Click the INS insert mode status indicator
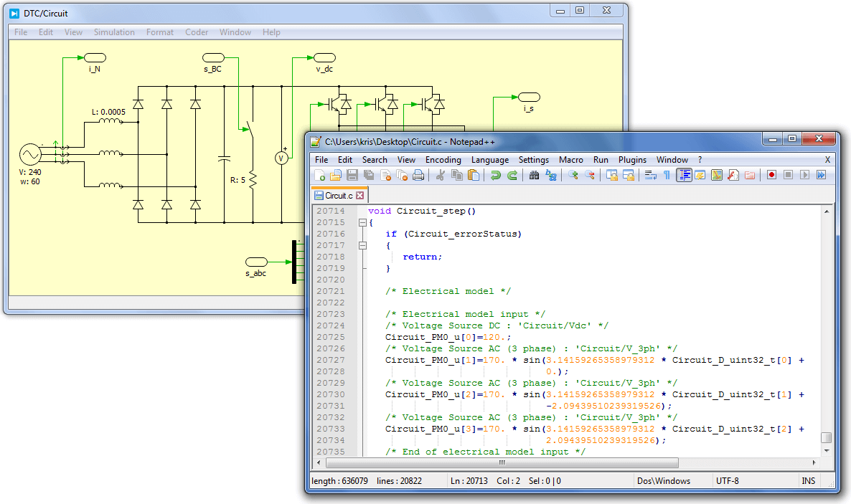 809,481
